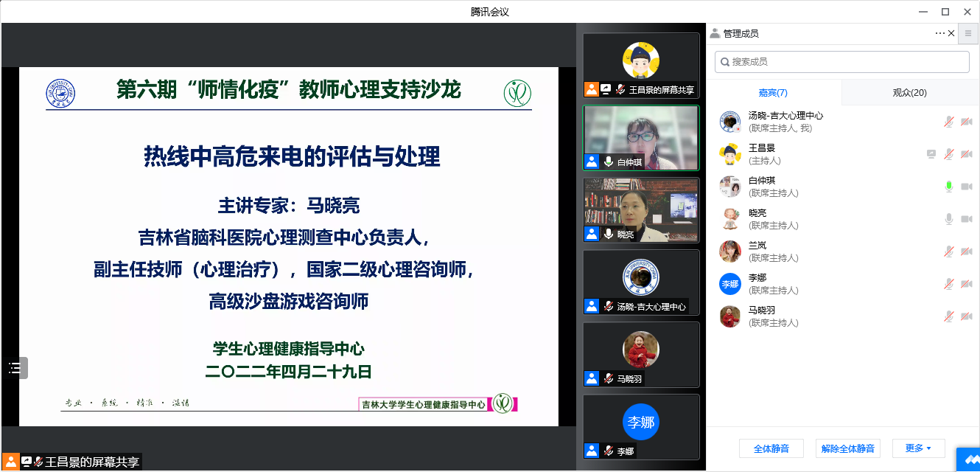Viewport: 980px width, 472px height.
Task: Toggle 晓亮's microphone in the member list
Action: (949, 219)
